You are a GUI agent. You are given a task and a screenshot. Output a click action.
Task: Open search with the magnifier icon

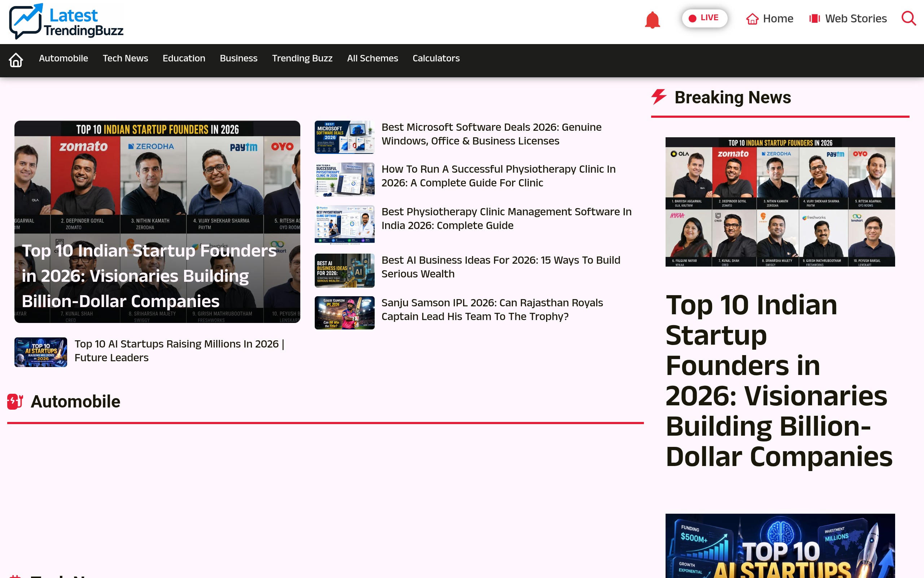tap(909, 18)
